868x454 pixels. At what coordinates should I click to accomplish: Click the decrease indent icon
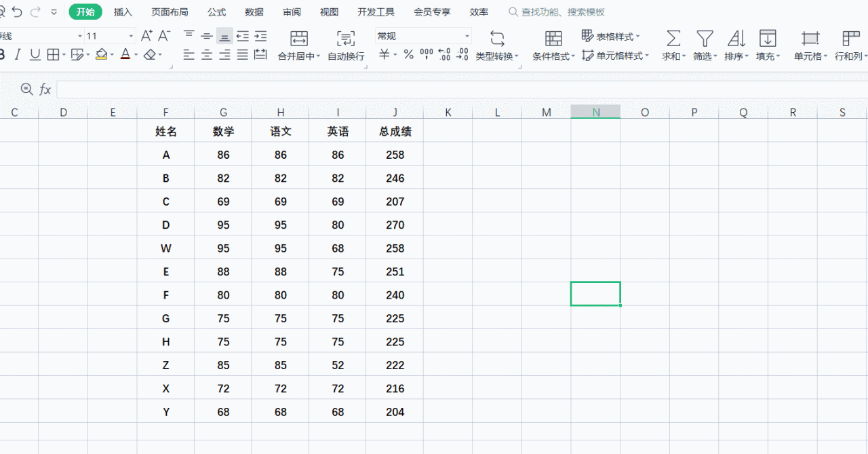[x=242, y=36]
